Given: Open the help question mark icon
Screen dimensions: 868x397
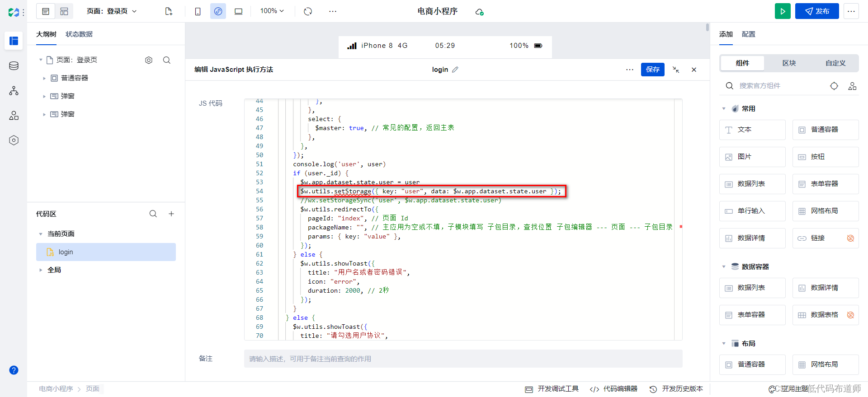Looking at the screenshot, I should pos(14,370).
